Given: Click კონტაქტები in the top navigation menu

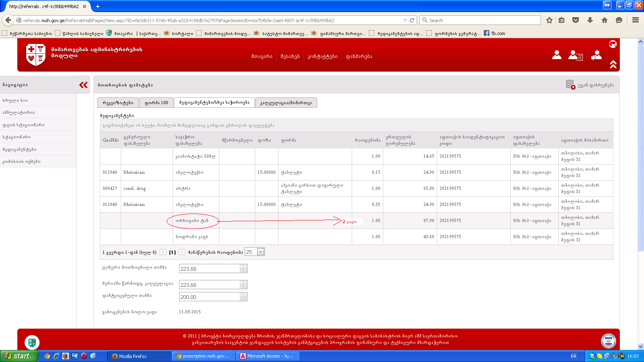Looking at the screenshot, I should click(322, 57).
